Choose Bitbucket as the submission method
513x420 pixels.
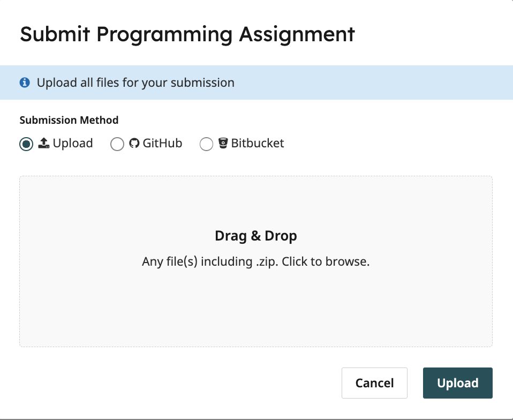[206, 144]
